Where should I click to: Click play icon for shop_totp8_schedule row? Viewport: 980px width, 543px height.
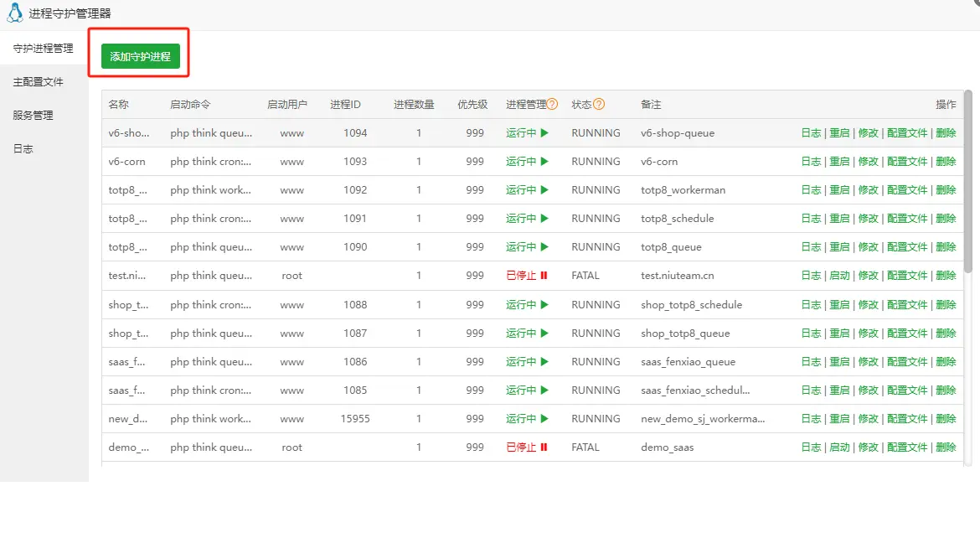544,305
